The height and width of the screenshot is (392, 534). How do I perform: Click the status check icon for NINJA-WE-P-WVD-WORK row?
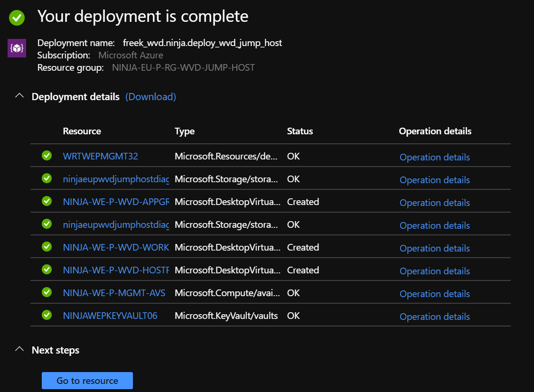coord(47,247)
